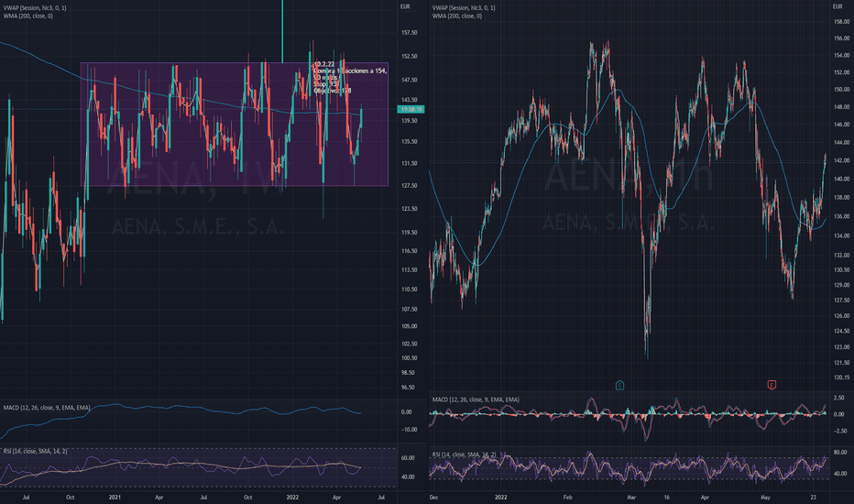Click the Feb label on right time axis
854x504 pixels.
click(x=567, y=498)
